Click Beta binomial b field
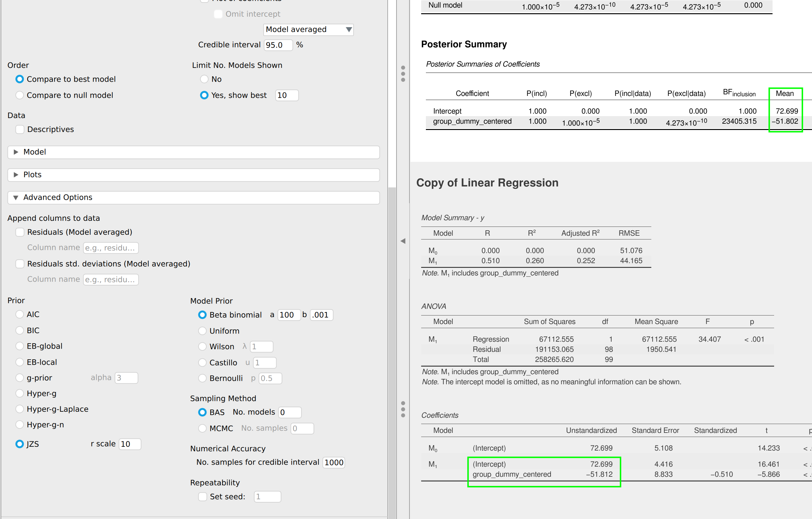Screen dimensions: 812x519 322,315
